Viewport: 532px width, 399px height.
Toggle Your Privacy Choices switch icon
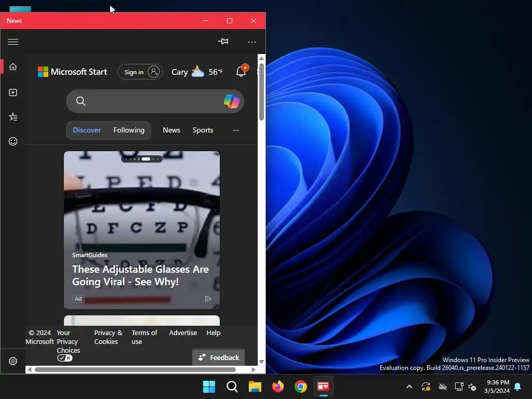[65, 358]
